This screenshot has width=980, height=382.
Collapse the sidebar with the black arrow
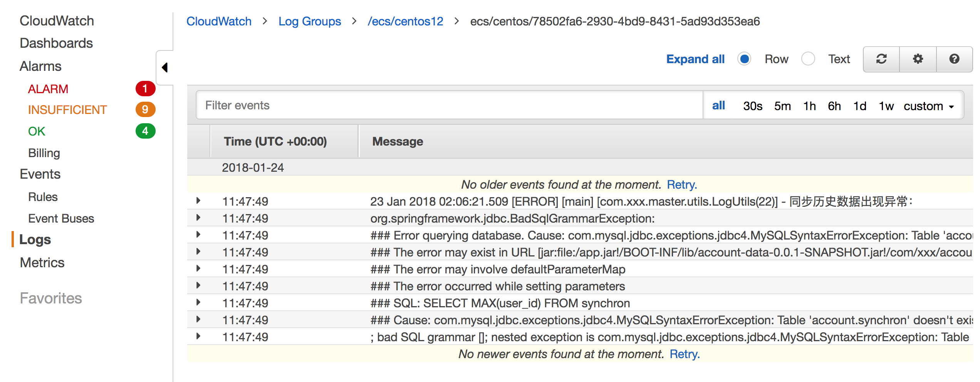click(165, 67)
